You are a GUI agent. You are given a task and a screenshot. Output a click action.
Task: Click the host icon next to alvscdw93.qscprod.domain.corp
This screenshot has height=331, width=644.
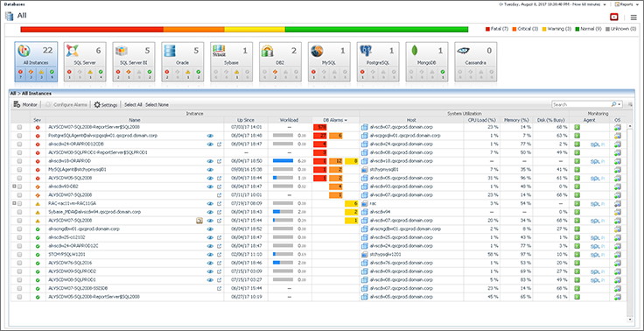(364, 187)
